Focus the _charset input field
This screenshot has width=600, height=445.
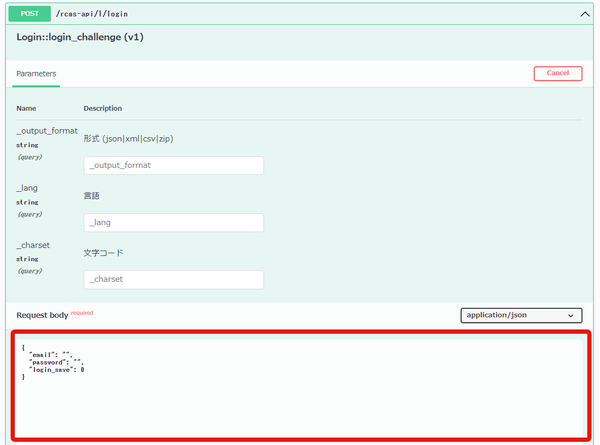[173, 279]
